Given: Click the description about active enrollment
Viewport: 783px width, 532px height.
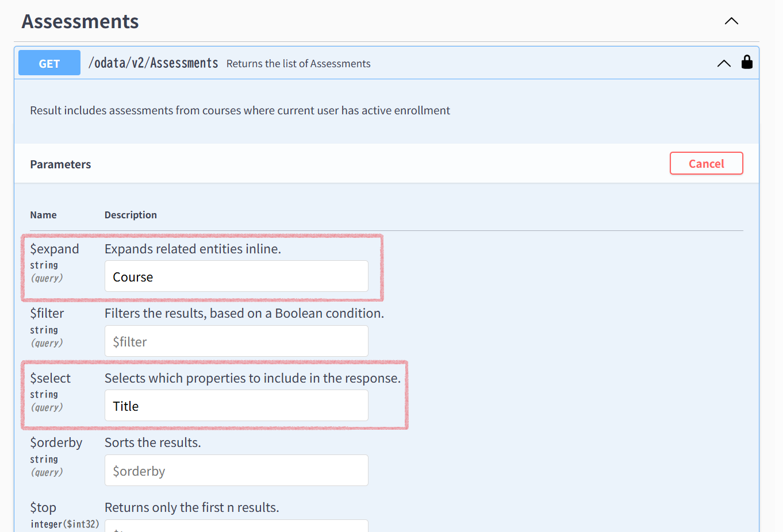Looking at the screenshot, I should coord(240,110).
